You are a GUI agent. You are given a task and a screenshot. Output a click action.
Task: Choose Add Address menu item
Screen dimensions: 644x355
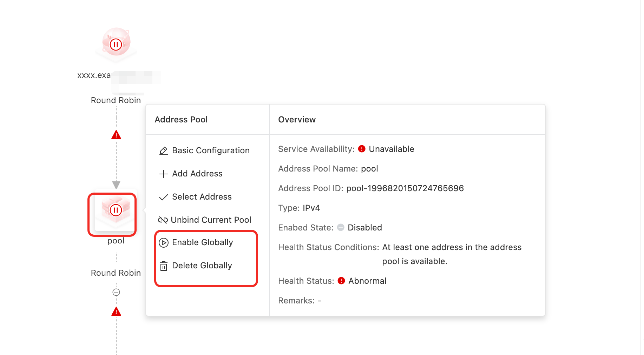click(x=197, y=174)
